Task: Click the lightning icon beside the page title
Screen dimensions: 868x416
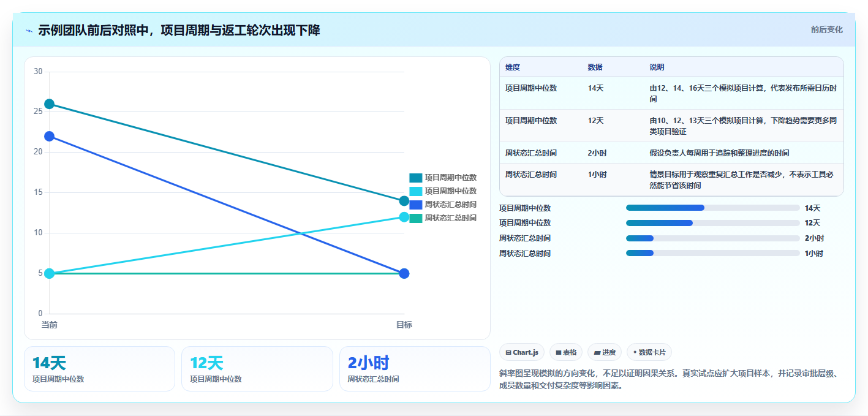Action: tap(29, 31)
